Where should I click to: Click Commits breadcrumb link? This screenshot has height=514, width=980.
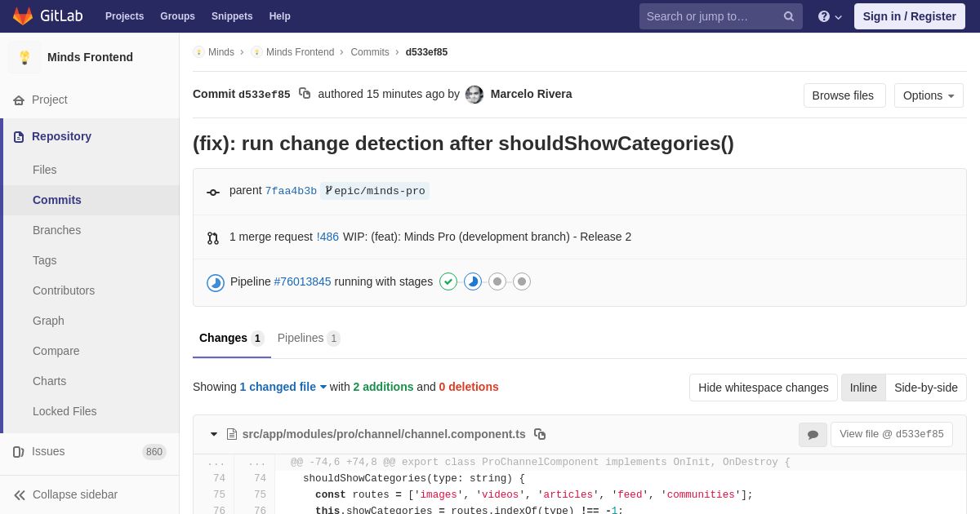(370, 52)
